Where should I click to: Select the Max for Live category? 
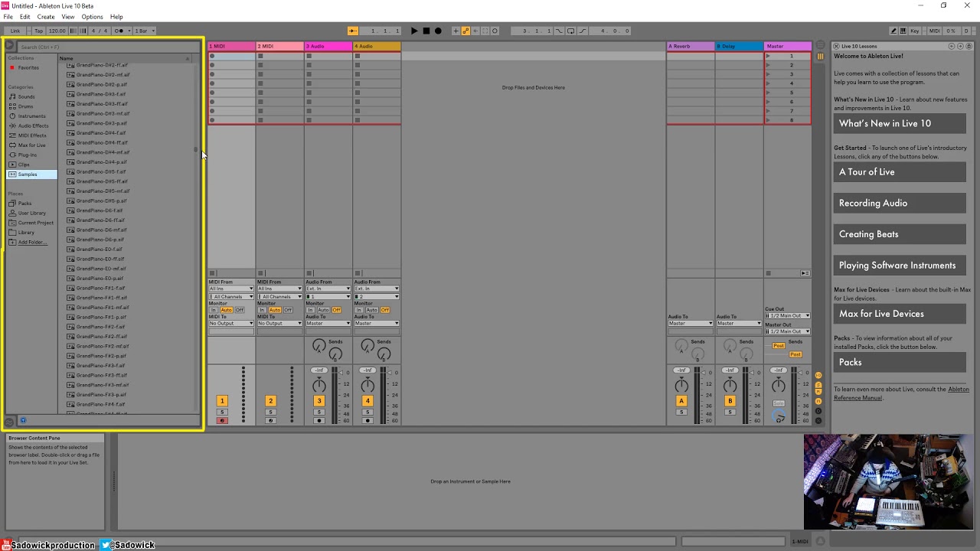(x=31, y=145)
